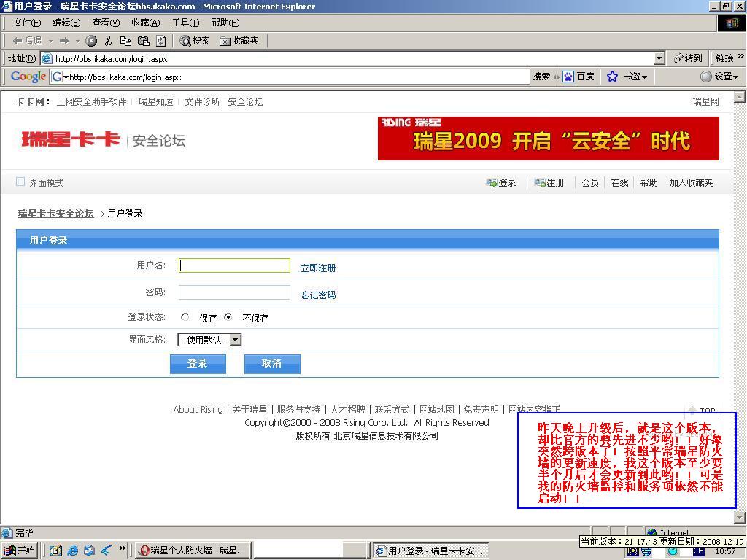The width and height of the screenshot is (747, 560).
Task: Click the Windows flag throbber icon
Action: (731, 23)
